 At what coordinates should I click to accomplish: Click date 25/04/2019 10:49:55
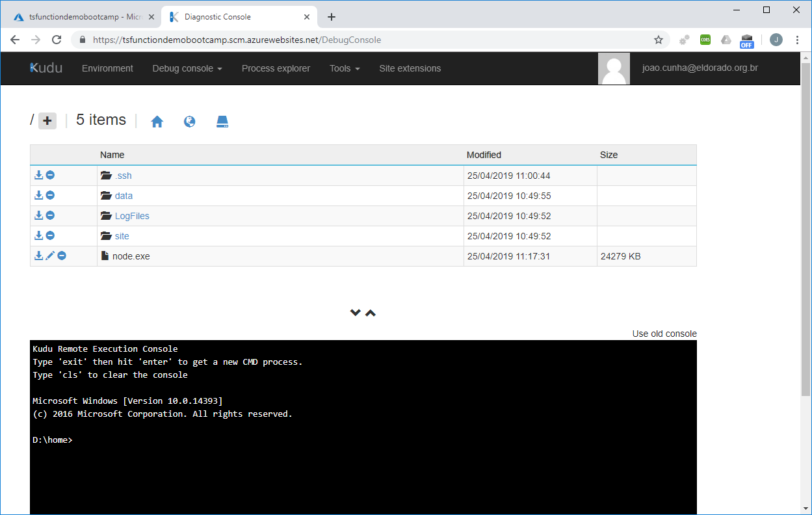(508, 196)
